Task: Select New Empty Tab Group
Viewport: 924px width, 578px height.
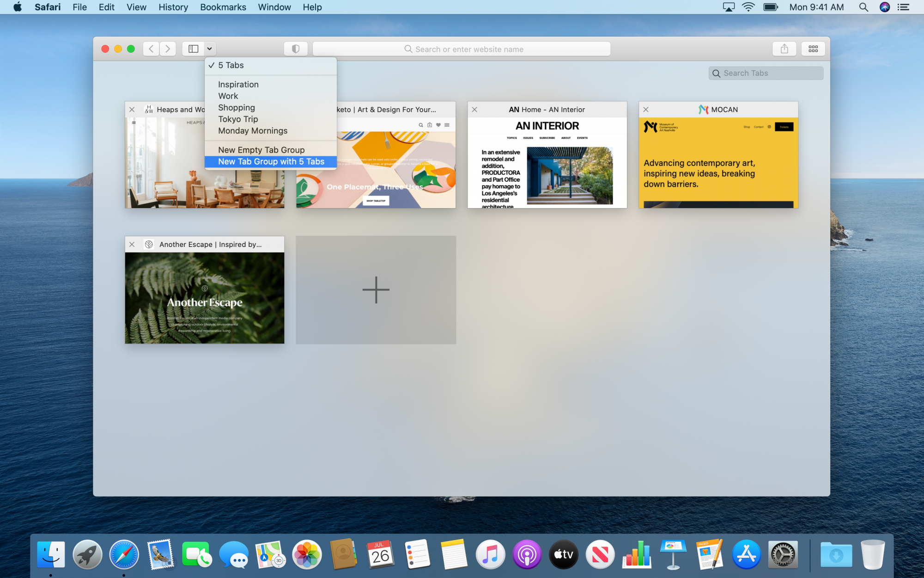Action: tap(261, 150)
